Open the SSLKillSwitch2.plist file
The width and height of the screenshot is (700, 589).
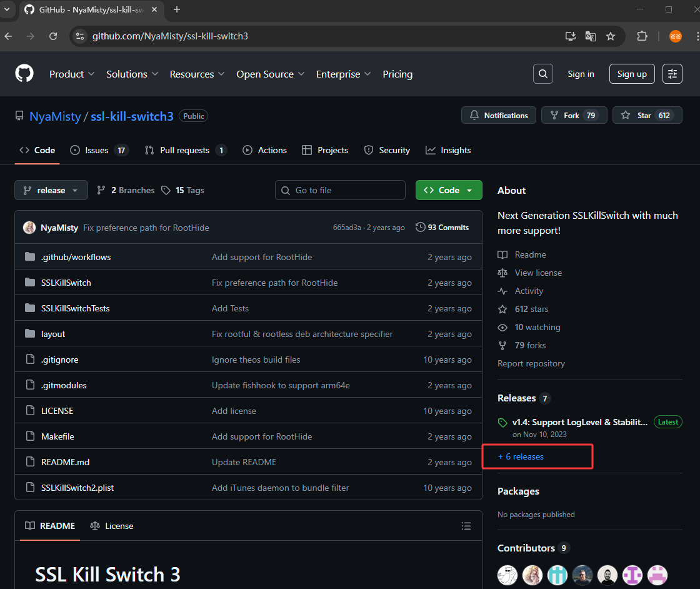click(77, 488)
